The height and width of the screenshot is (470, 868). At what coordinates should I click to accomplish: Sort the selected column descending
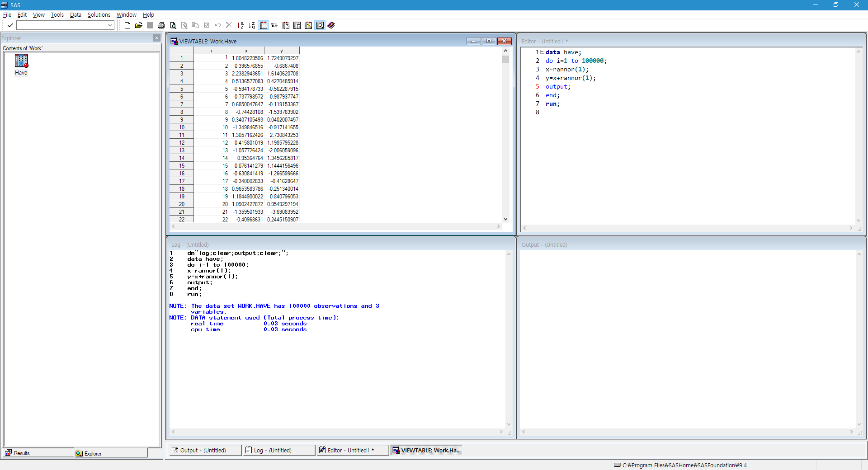pos(252,25)
